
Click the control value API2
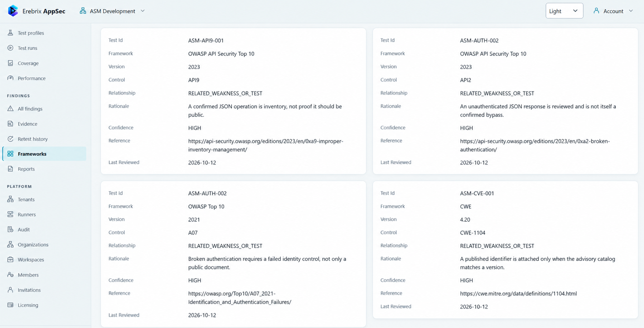pos(466,80)
